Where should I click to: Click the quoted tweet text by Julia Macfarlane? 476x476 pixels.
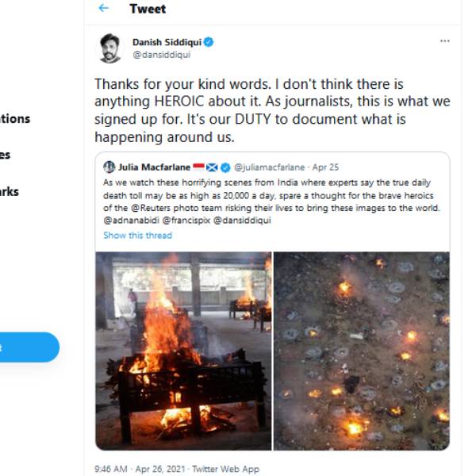tap(271, 202)
